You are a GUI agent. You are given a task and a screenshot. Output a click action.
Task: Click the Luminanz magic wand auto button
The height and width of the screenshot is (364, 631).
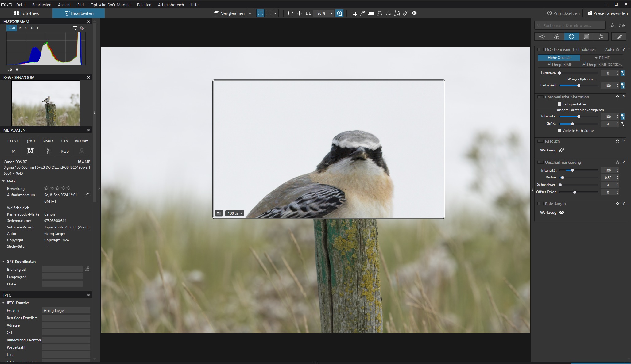click(x=623, y=73)
